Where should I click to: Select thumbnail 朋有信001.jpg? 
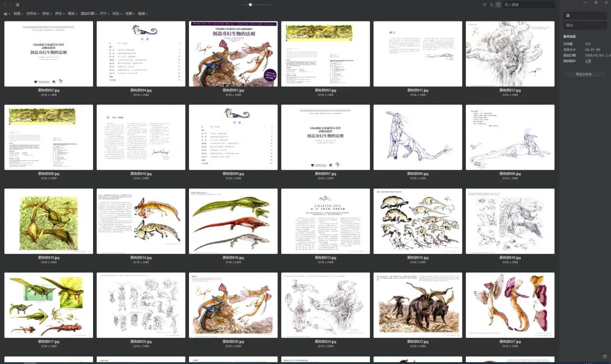[233, 54]
